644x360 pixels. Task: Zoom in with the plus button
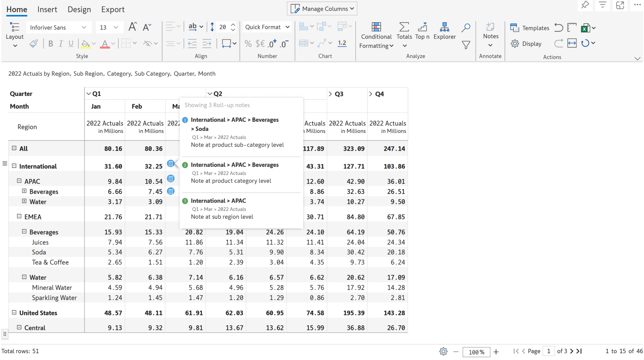click(496, 352)
